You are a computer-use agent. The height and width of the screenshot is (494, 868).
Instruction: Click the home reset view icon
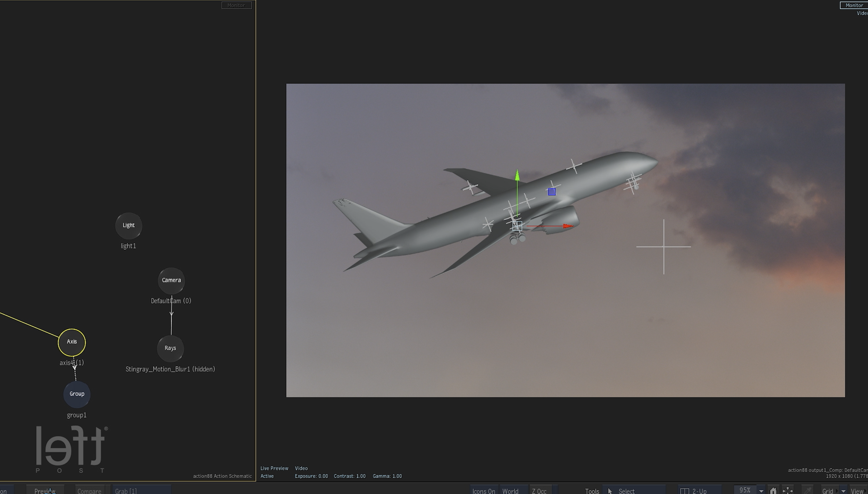pos(773,491)
